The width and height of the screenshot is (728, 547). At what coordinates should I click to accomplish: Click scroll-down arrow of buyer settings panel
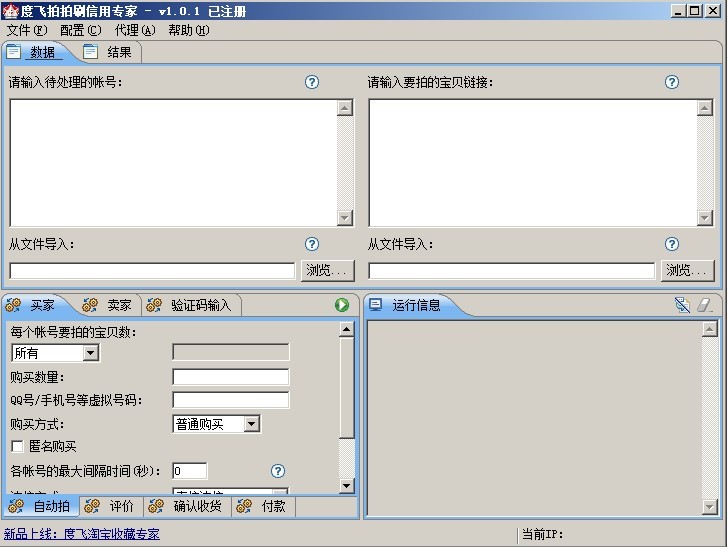click(x=346, y=486)
